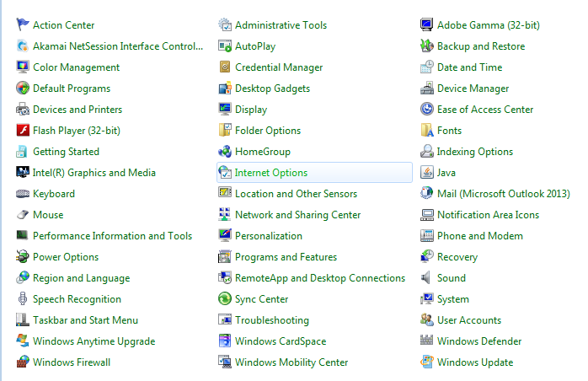588x381 pixels.
Task: Select User Accounts
Action: point(469,320)
